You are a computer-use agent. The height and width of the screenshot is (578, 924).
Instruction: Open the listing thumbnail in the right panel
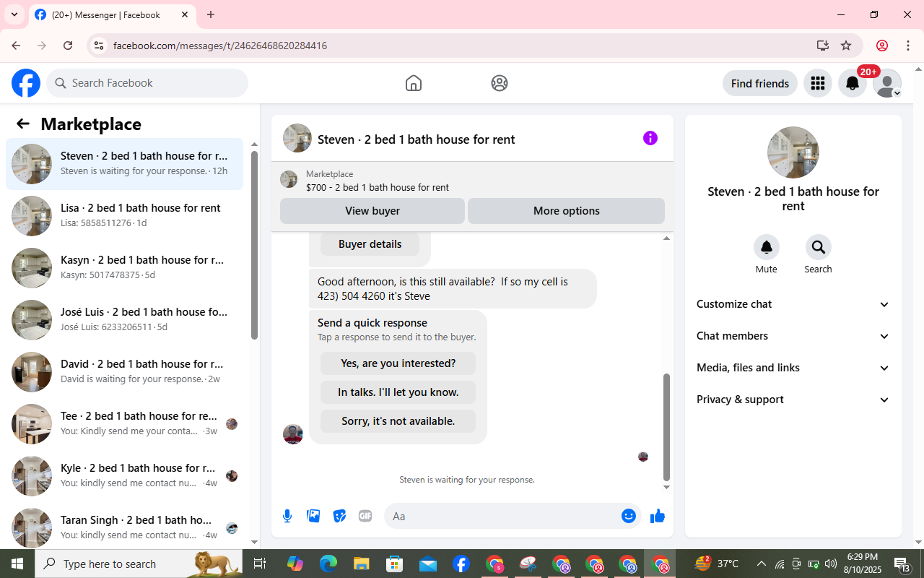[x=793, y=152]
